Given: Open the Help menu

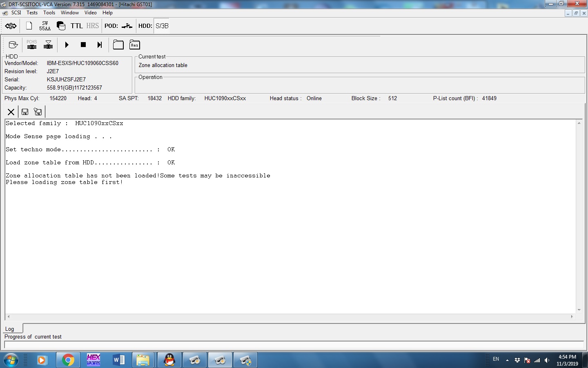Looking at the screenshot, I should (x=108, y=13).
